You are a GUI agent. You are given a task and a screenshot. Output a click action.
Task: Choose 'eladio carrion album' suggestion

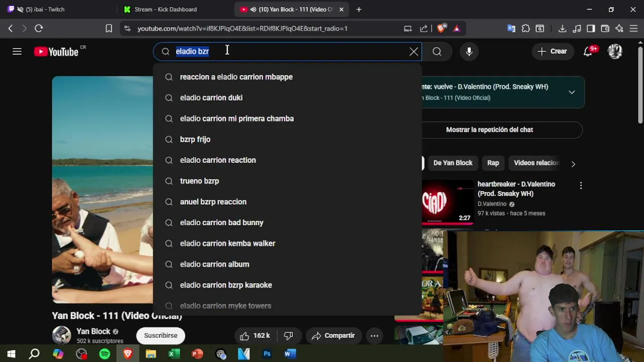pos(287,264)
